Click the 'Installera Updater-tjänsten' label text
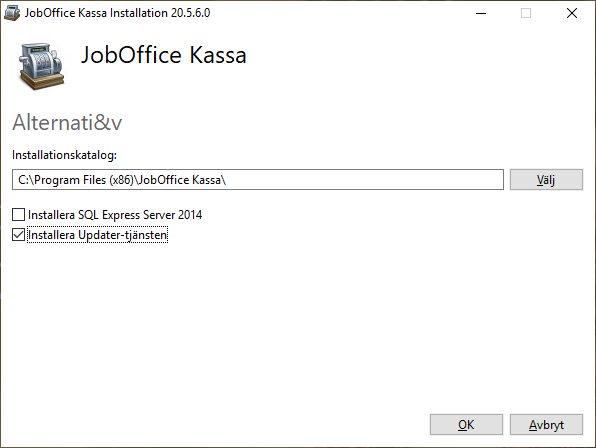 [98, 235]
